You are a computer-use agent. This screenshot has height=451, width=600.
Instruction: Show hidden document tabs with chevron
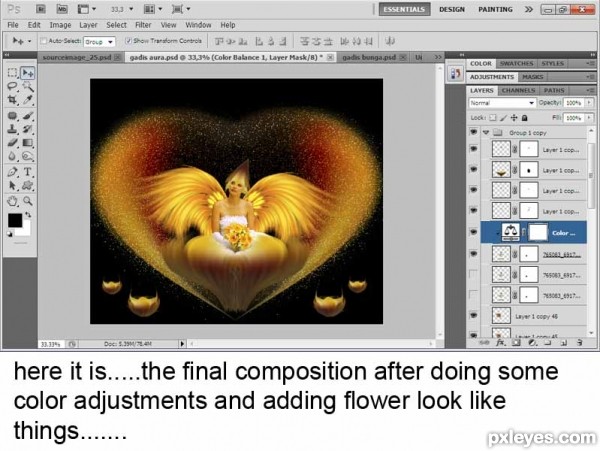(438, 57)
